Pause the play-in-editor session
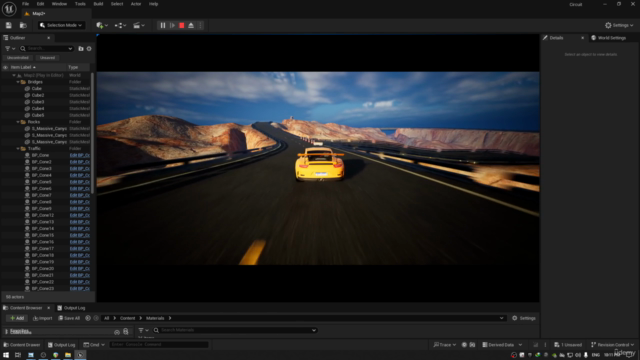This screenshot has height=360, width=640. click(162, 25)
